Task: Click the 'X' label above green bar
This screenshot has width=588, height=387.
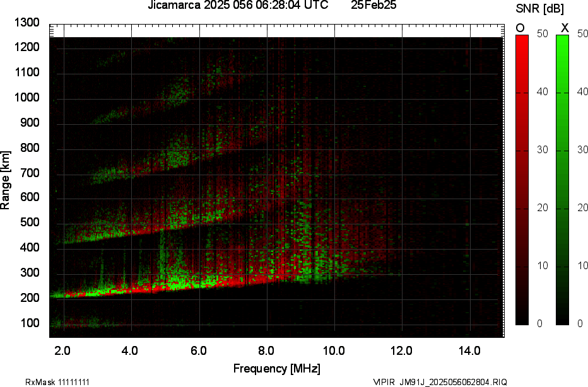Action: (565, 28)
